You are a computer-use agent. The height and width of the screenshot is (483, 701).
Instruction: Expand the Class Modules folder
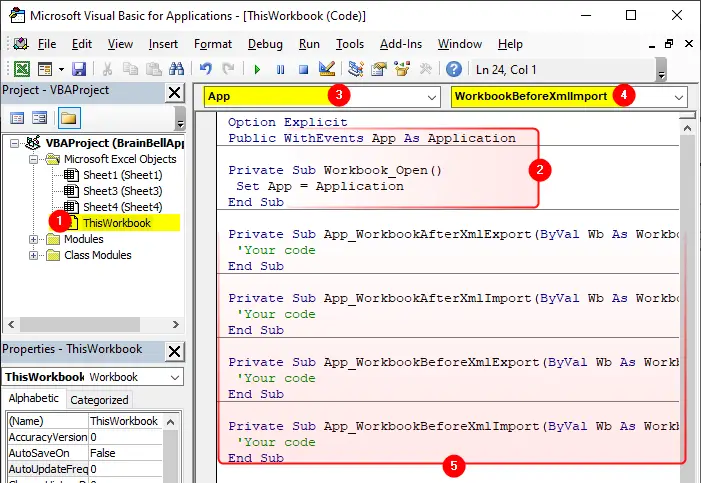pos(34,255)
